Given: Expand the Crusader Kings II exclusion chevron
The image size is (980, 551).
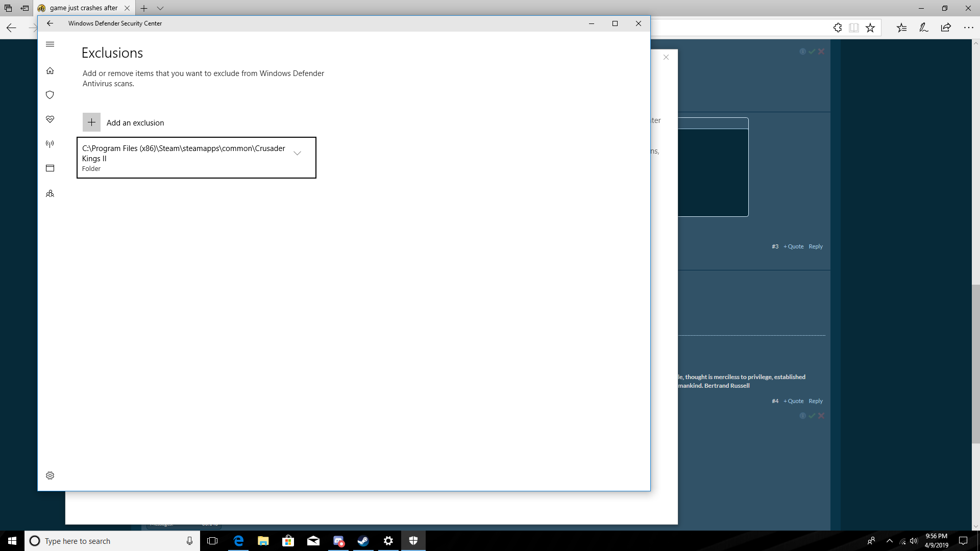Looking at the screenshot, I should pyautogui.click(x=297, y=153).
